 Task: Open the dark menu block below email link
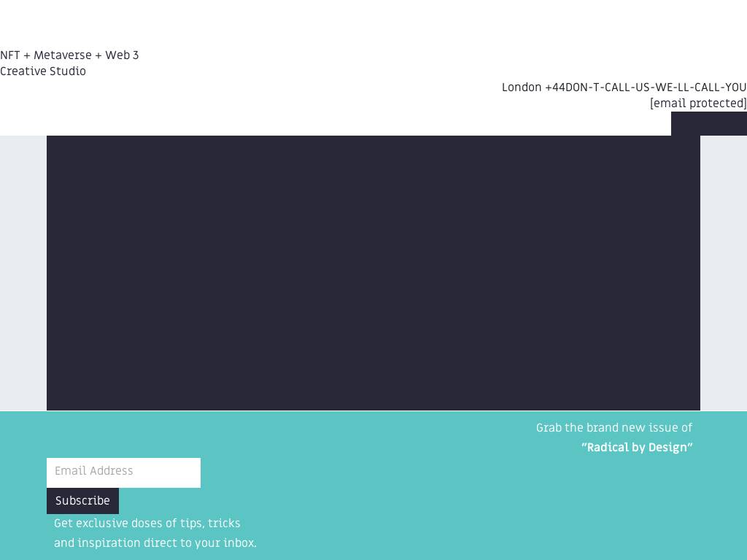708,123
